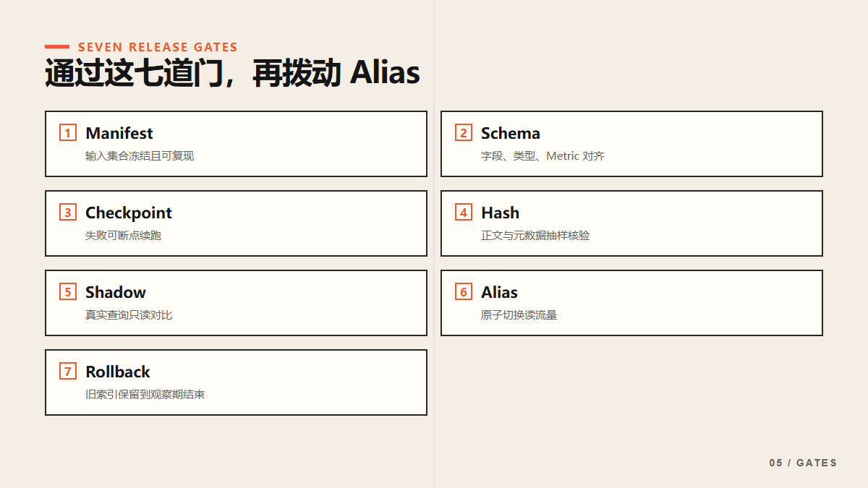Select the number 7 badge beside Rollback
This screenshot has height=488, width=868.
click(x=68, y=372)
